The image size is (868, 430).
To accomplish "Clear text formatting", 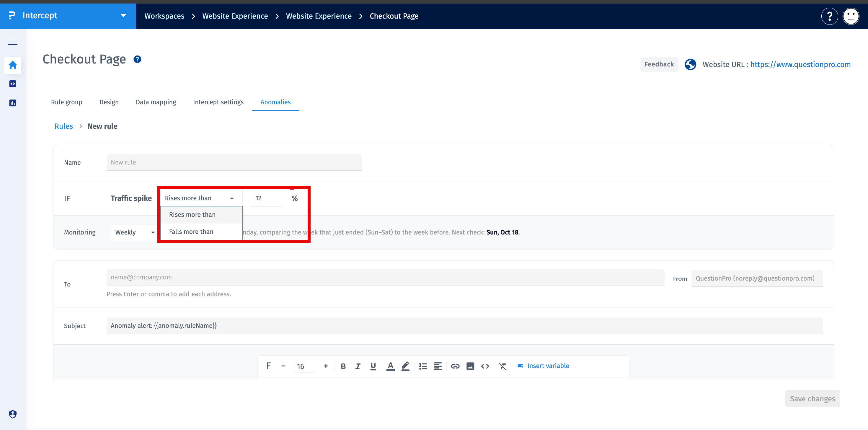I will tap(502, 366).
